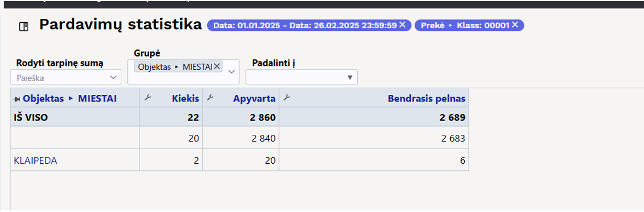
Task: Remove the Prekė Klass 00001 filter
Action: [x=515, y=25]
